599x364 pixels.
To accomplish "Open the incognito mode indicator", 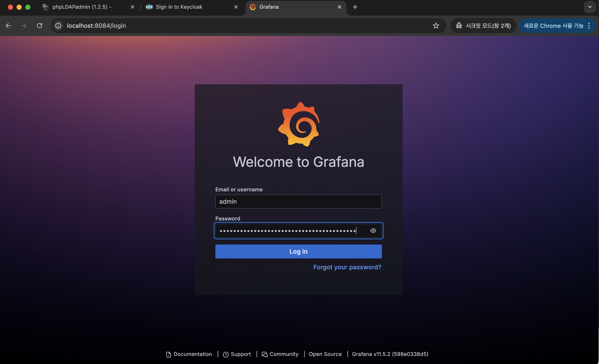I will 483,25.
